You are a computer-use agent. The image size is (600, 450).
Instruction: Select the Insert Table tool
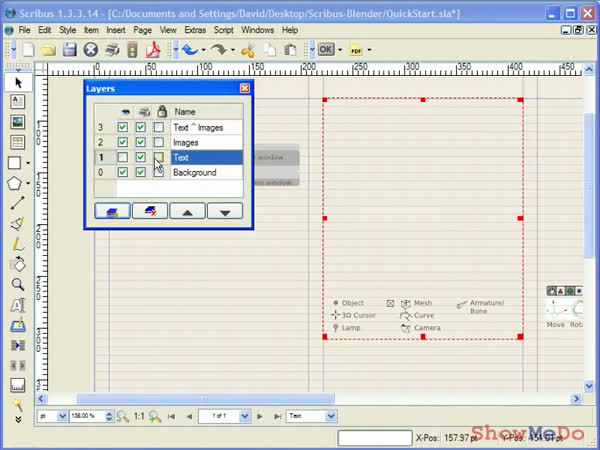pyautogui.click(x=18, y=142)
